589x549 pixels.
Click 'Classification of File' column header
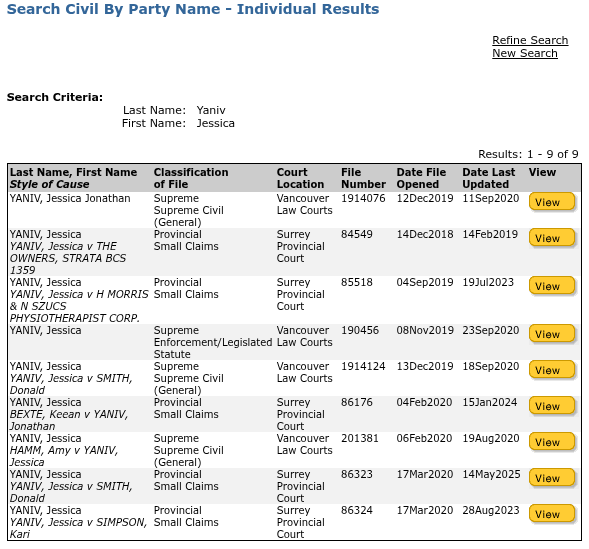pos(191,178)
